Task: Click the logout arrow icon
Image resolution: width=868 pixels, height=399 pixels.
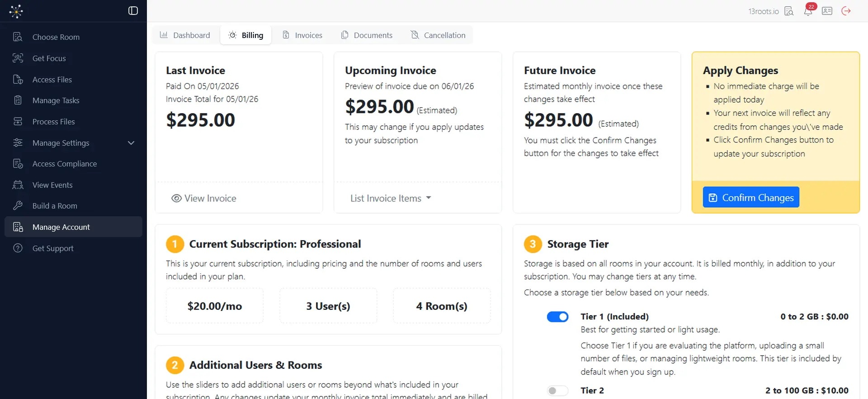Action: [x=846, y=11]
